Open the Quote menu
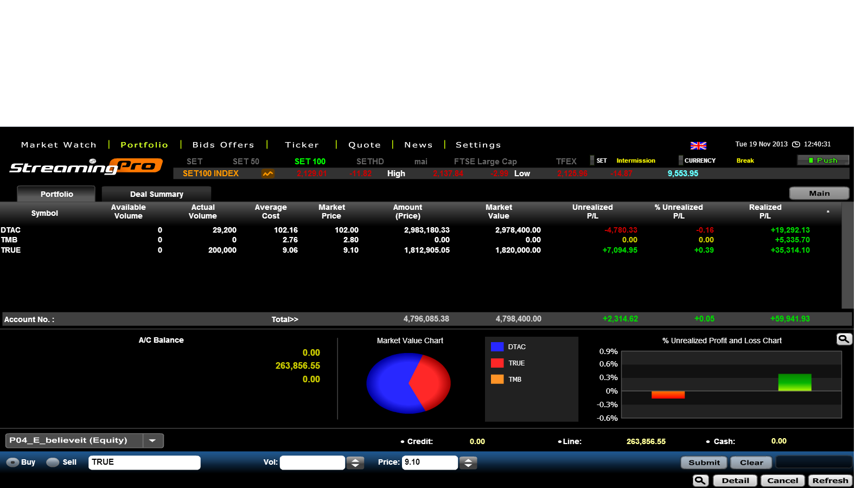The width and height of the screenshot is (868, 488). tap(365, 145)
